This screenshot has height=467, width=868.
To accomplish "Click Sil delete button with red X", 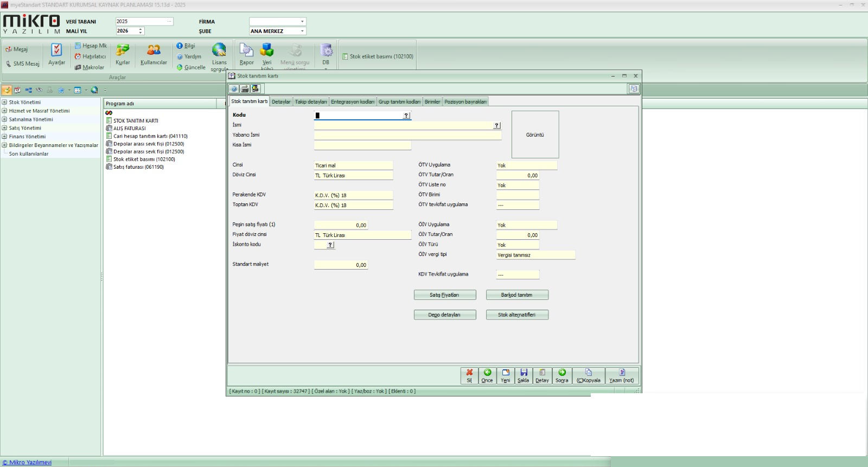I will (469, 376).
